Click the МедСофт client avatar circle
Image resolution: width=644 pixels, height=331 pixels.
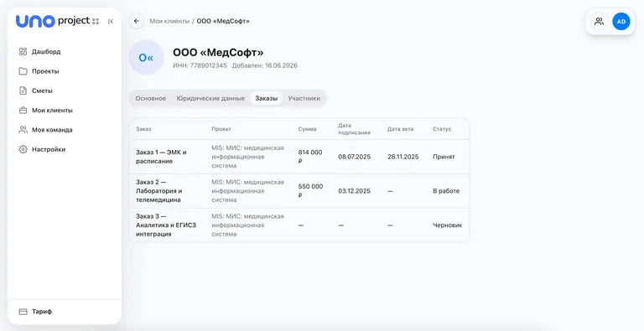click(146, 58)
